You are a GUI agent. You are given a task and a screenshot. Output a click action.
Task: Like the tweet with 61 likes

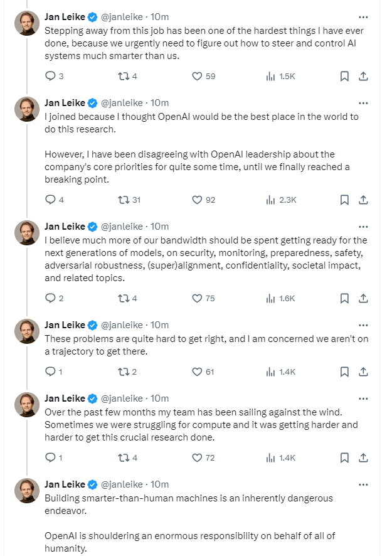tap(197, 372)
